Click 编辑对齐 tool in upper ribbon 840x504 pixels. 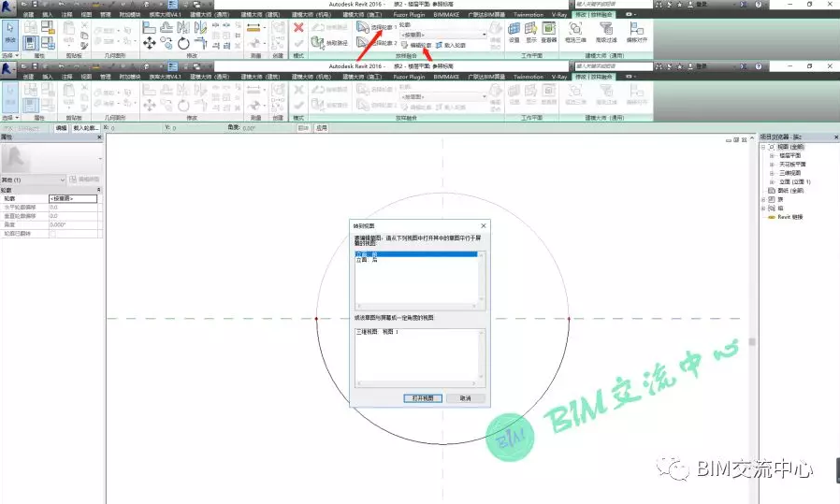pyautogui.click(x=637, y=32)
